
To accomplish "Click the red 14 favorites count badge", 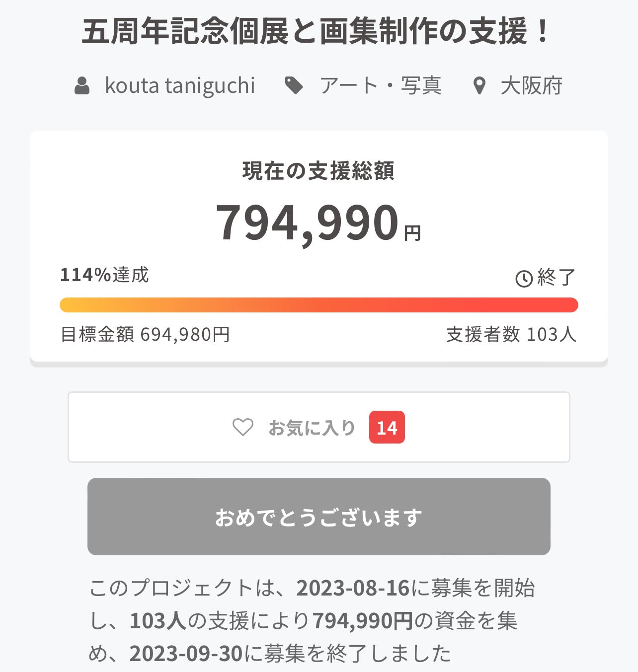I will 387,428.
